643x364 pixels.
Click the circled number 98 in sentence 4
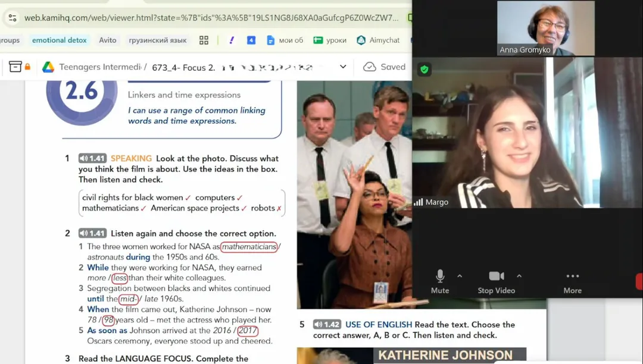(108, 320)
